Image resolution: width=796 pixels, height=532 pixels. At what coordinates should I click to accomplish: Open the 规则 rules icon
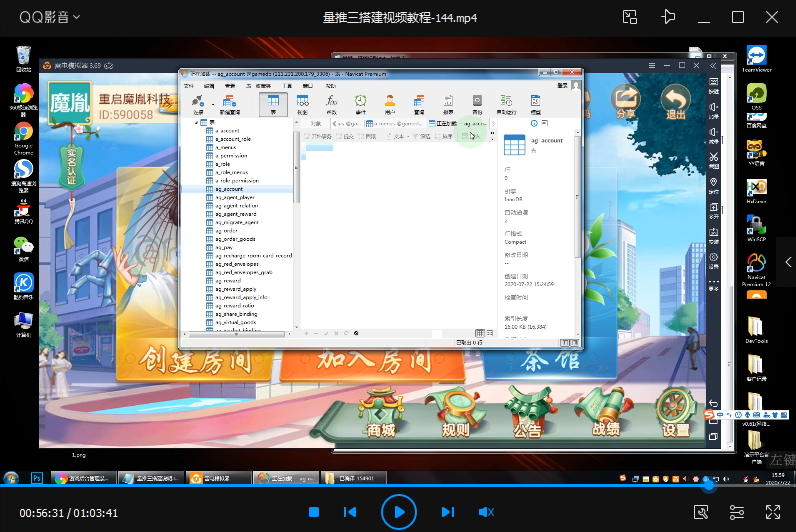[x=455, y=413]
